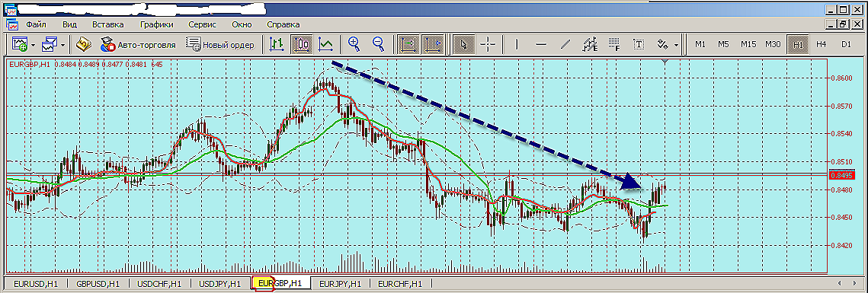Select the horizontal line drawing tool
The width and height of the screenshot is (868, 293).
click(541, 45)
